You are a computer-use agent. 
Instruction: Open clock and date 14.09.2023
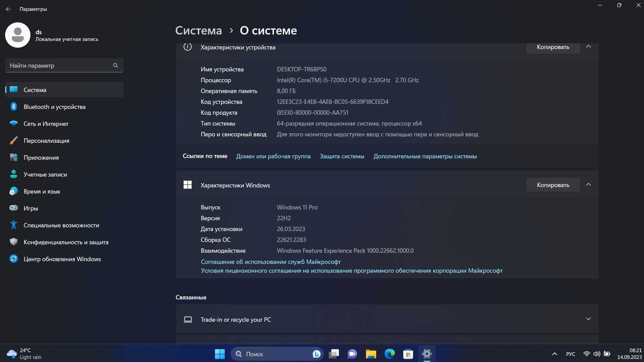click(x=629, y=354)
